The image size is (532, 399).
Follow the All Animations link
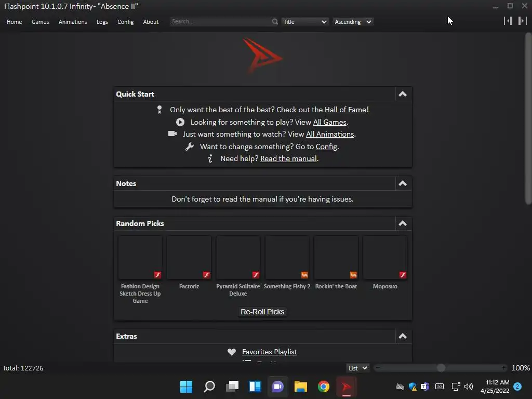330,134
